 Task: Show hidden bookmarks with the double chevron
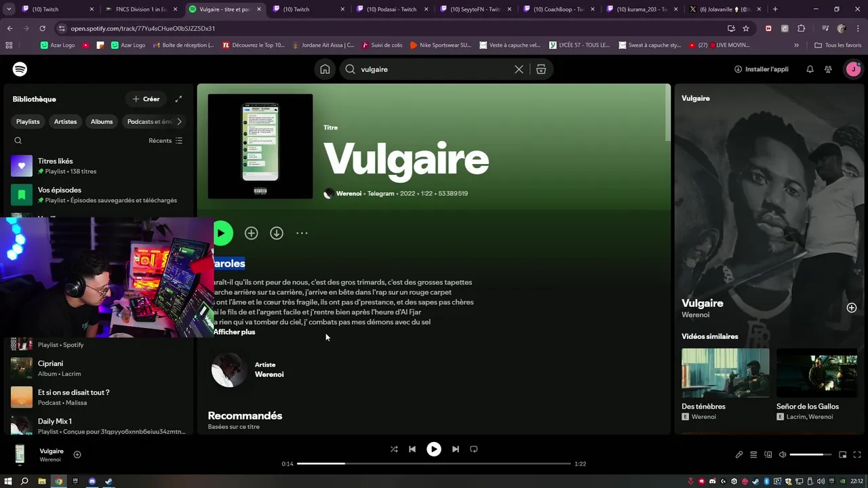point(796,45)
